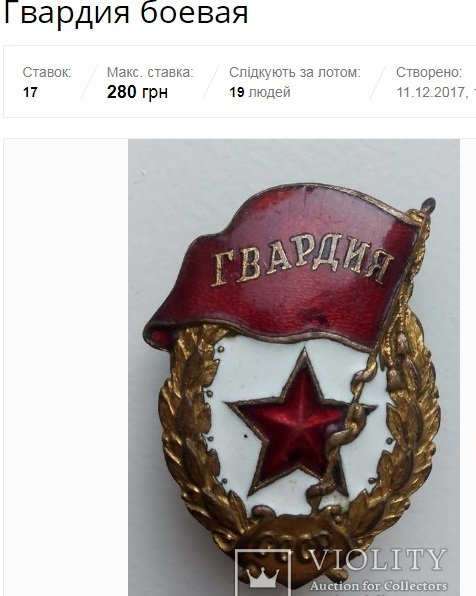Click the VIOLITY watermark text
Viewport: 476px width, 596px height.
coord(377,560)
